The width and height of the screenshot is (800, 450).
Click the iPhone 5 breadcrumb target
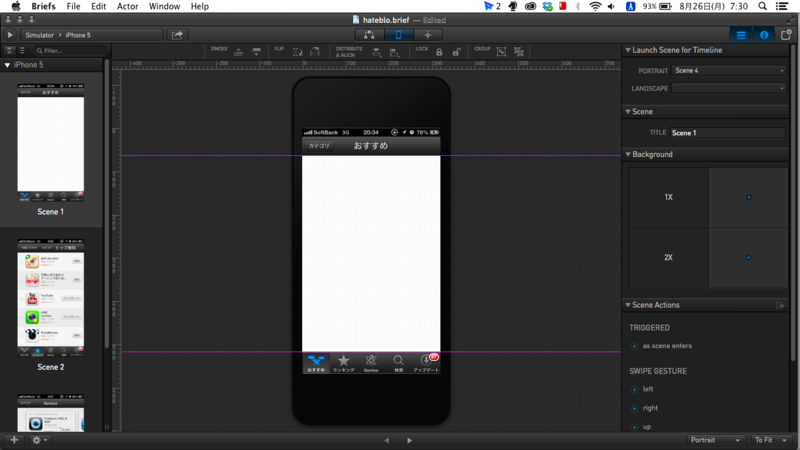pyautogui.click(x=78, y=35)
